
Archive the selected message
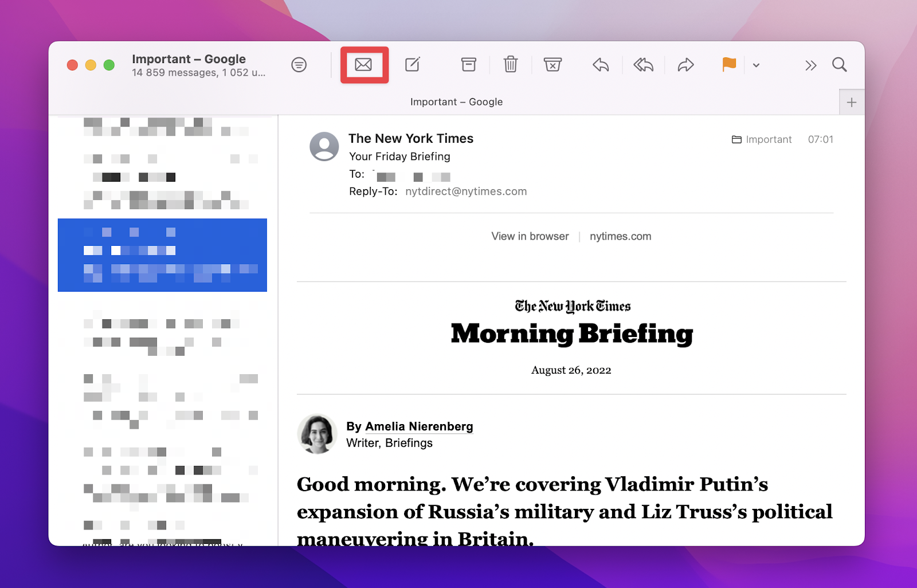pos(469,64)
